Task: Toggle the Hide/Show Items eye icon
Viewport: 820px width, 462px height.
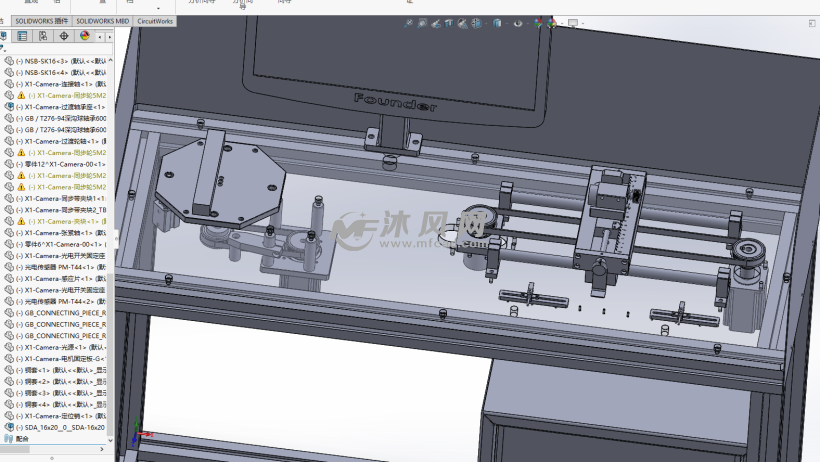Action: click(x=517, y=23)
